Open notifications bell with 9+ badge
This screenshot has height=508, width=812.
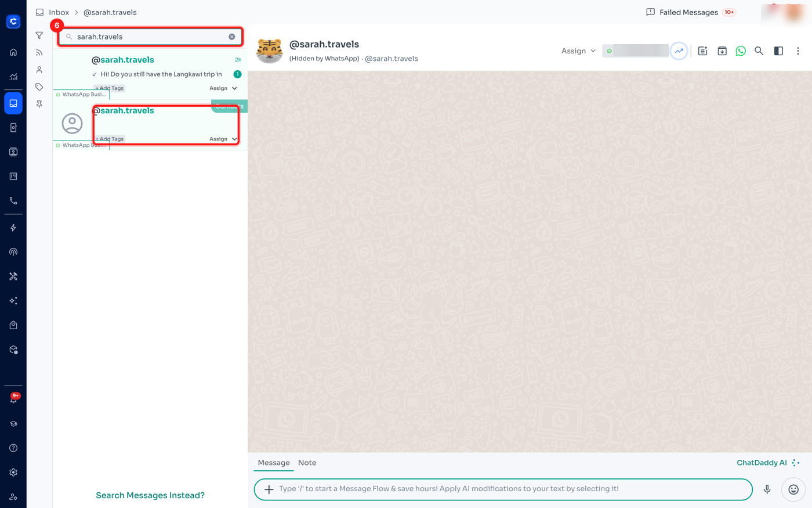pos(13,399)
